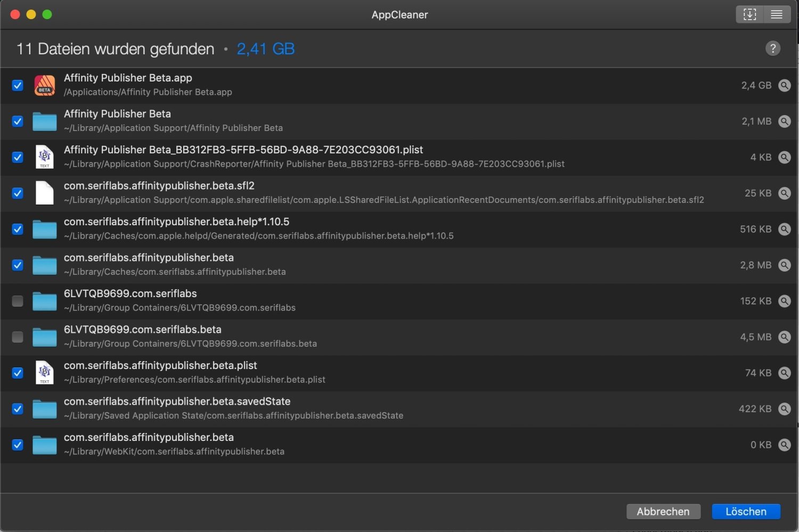This screenshot has height=532, width=799.
Task: Click the magnifier next to Affinity Publisher Beta.app
Action: tap(784, 85)
